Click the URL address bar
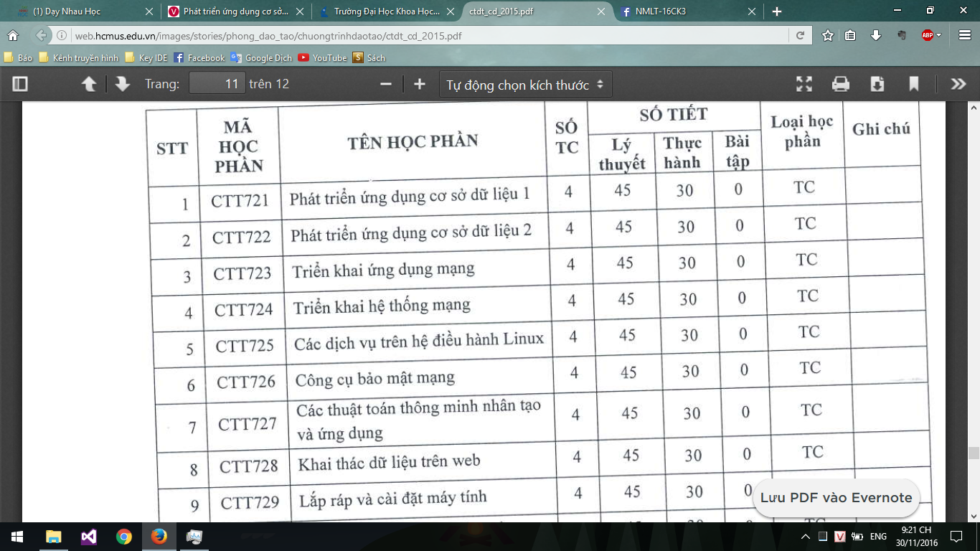Image resolution: width=980 pixels, height=551 pixels. click(430, 35)
